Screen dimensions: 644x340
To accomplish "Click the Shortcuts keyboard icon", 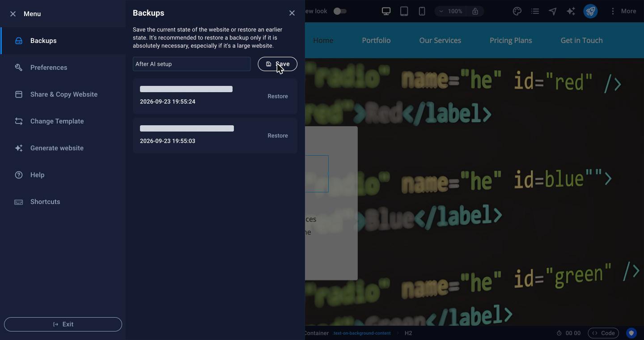I will [19, 202].
